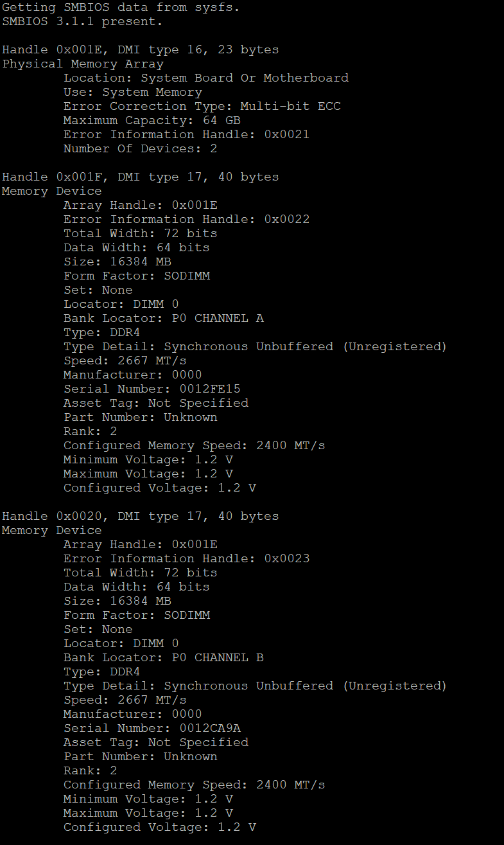Click the "Maximum Capacity: 64 GB" line
Screen dimensions: 504x845
point(152,120)
